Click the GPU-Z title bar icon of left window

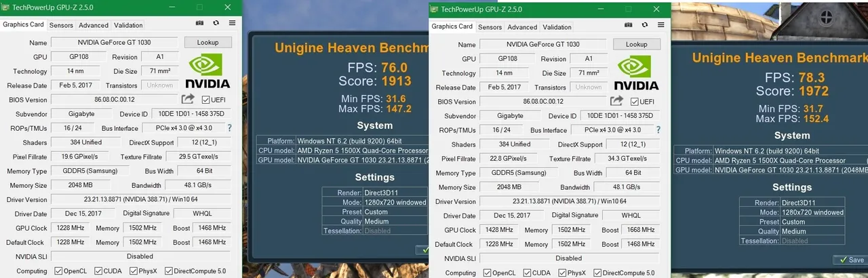(5, 6)
